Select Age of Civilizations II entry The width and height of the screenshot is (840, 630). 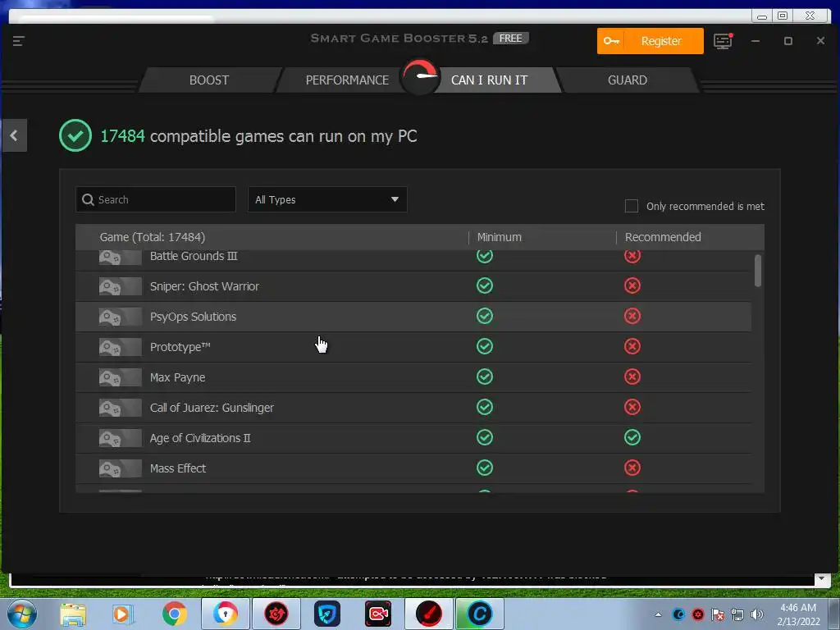click(x=200, y=438)
